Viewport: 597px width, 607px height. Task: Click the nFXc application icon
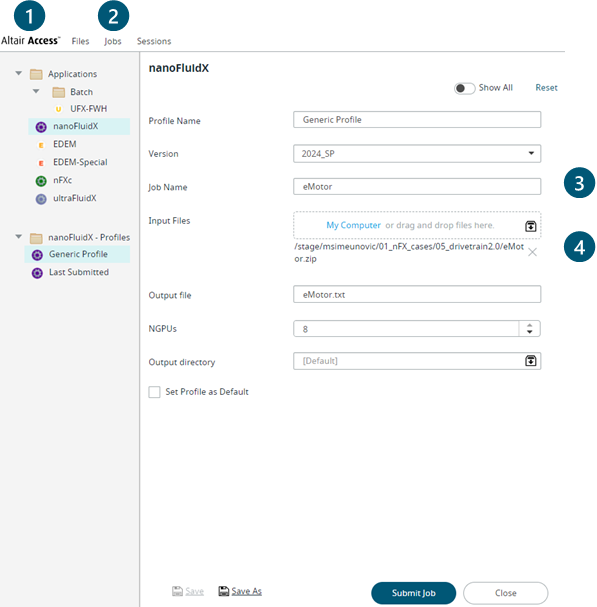tap(41, 181)
